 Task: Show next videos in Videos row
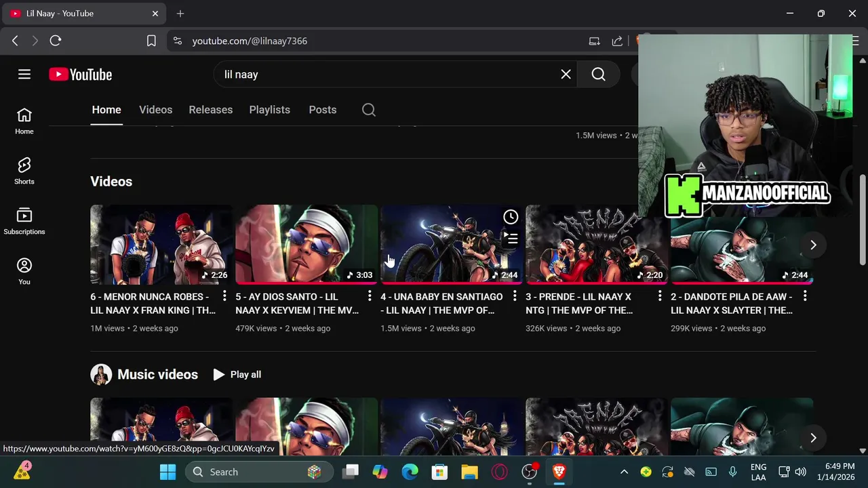point(813,245)
